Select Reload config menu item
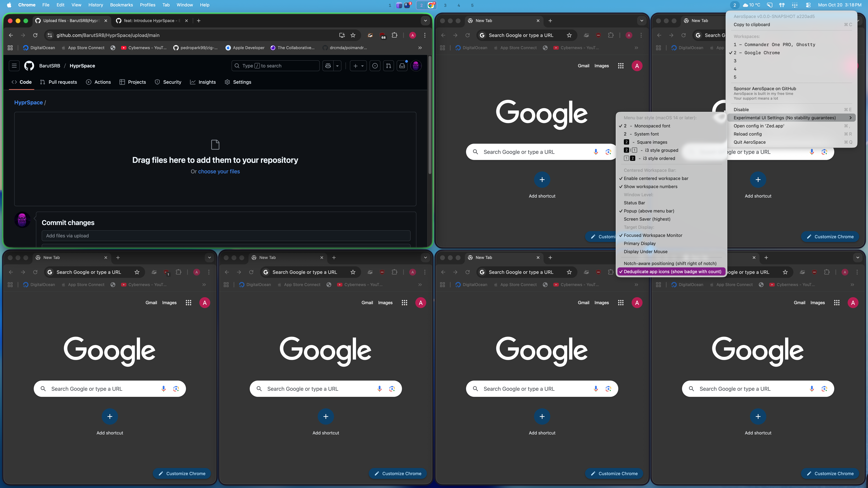The height and width of the screenshot is (488, 868). click(x=747, y=134)
